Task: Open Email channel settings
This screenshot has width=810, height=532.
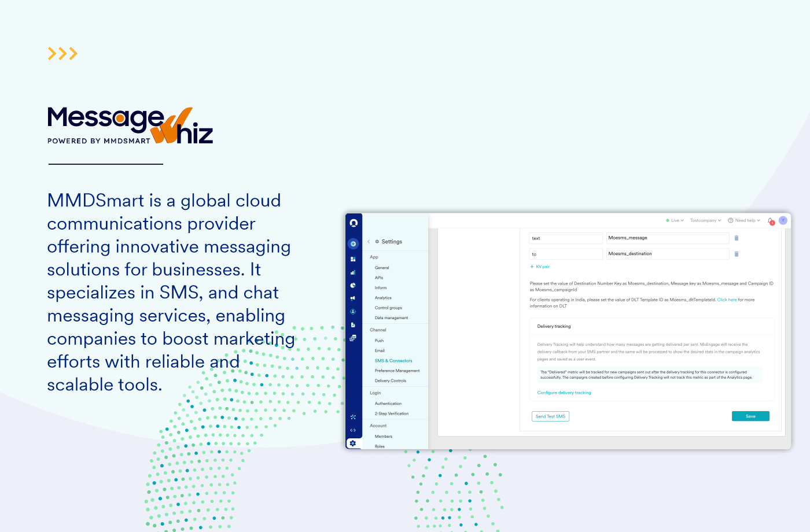Action: click(380, 350)
